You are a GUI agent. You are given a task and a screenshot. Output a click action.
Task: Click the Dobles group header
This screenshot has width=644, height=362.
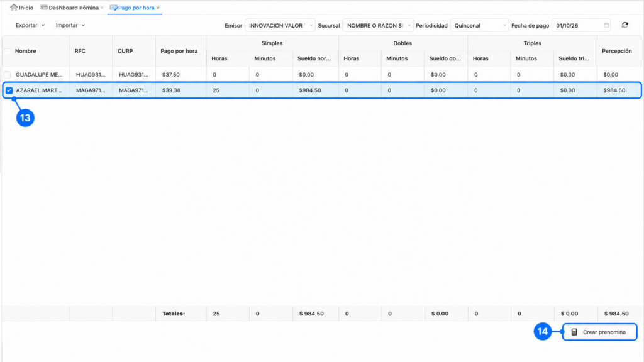click(402, 43)
